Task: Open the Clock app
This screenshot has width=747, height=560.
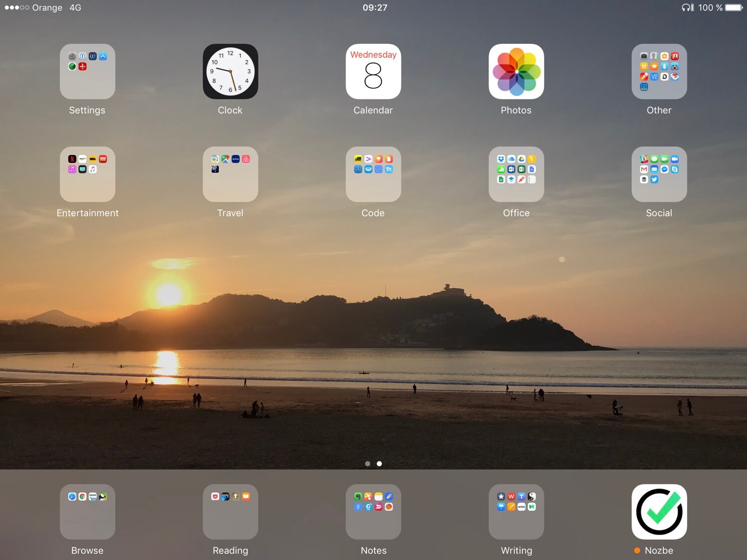Action: 230,71
